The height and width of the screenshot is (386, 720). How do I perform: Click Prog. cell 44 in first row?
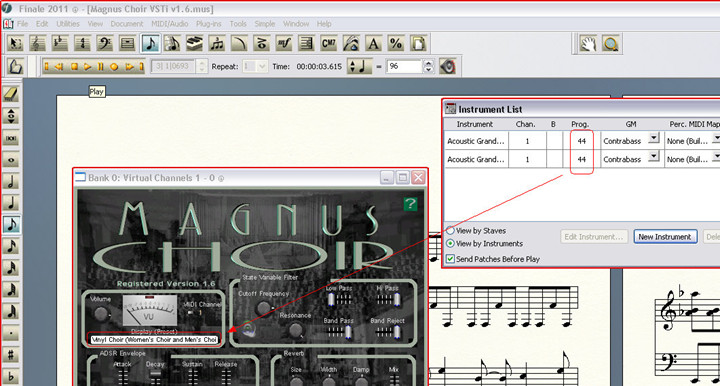point(581,141)
